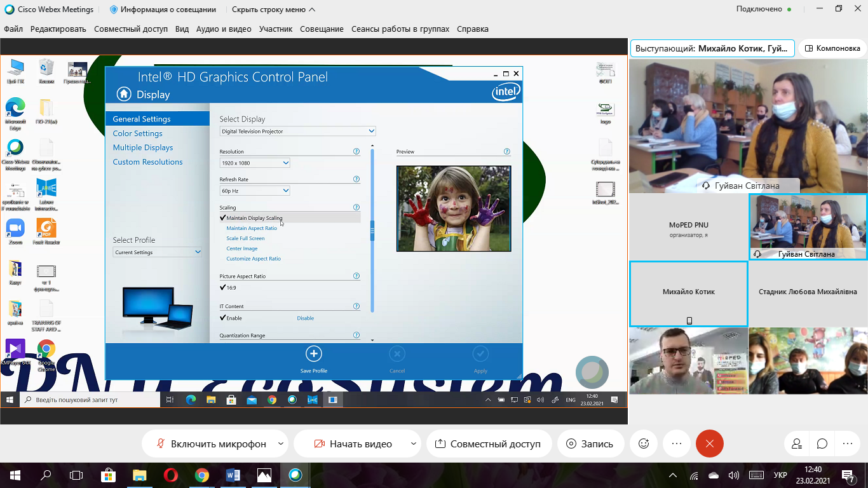Click the Intel panel Home icon
Screen dimensions: 868x488
coord(124,94)
